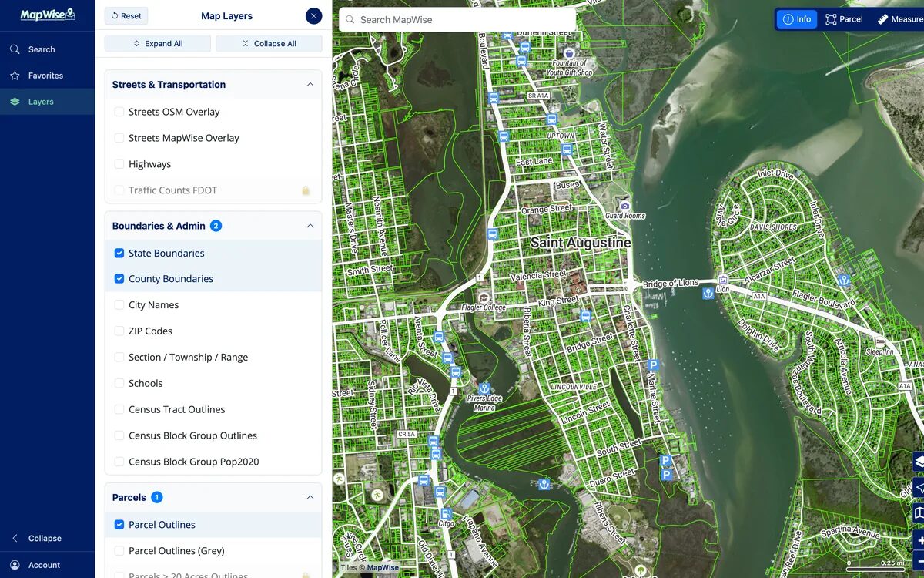
Task: Click the Bridge of Lions label
Action: (x=671, y=283)
